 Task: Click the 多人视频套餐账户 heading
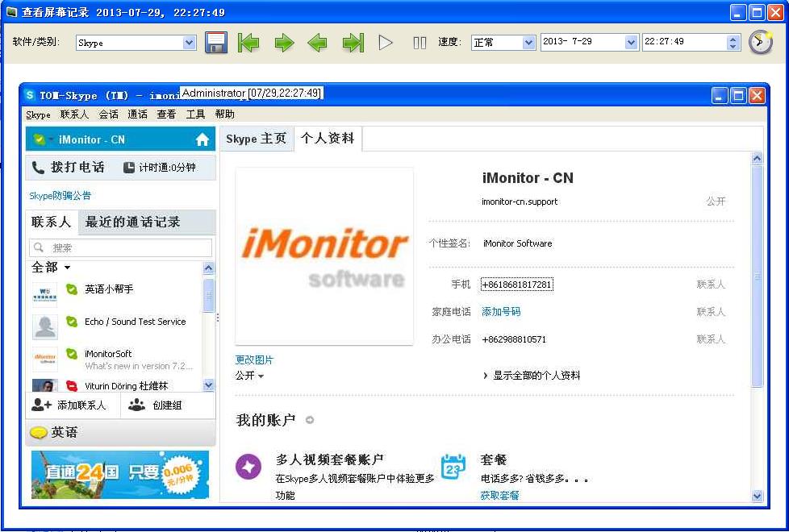tap(330, 459)
